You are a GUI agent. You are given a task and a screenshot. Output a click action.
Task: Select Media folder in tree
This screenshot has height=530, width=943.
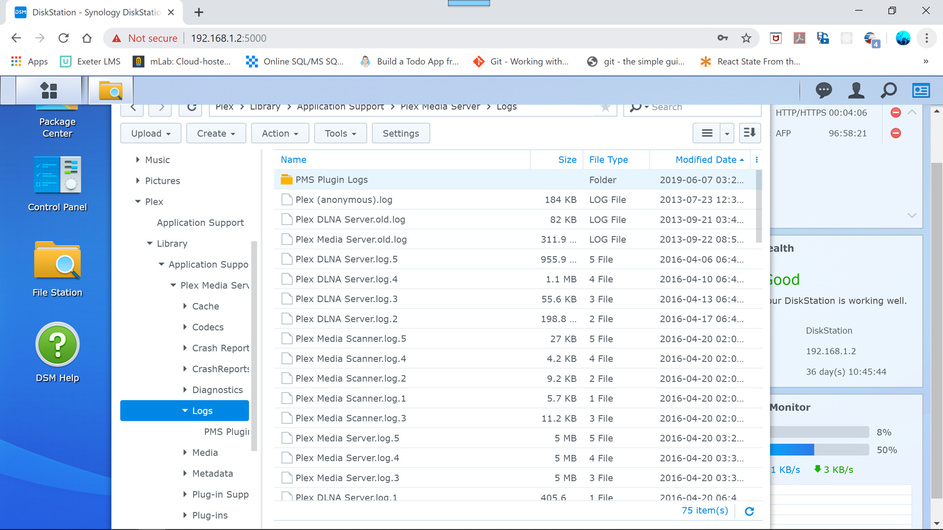(204, 452)
